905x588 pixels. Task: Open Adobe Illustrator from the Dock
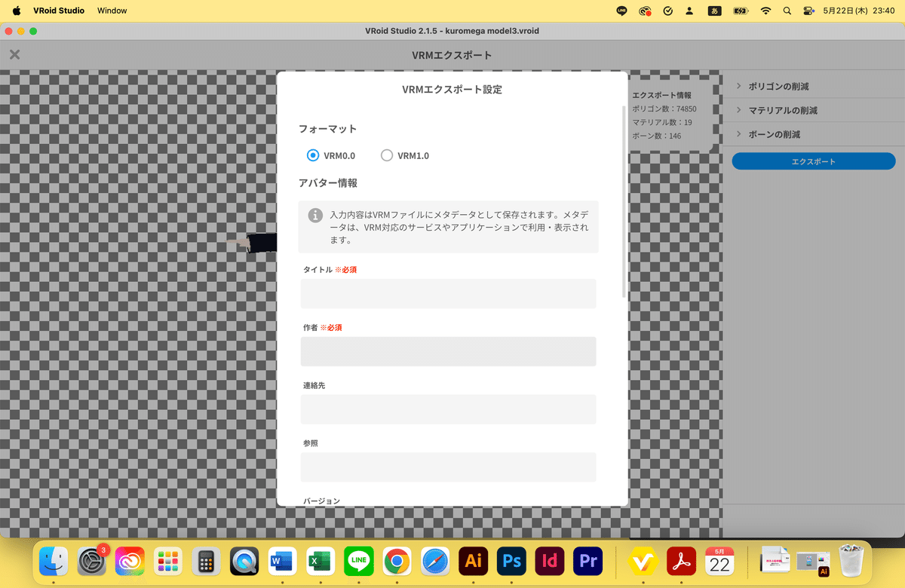pyautogui.click(x=473, y=561)
